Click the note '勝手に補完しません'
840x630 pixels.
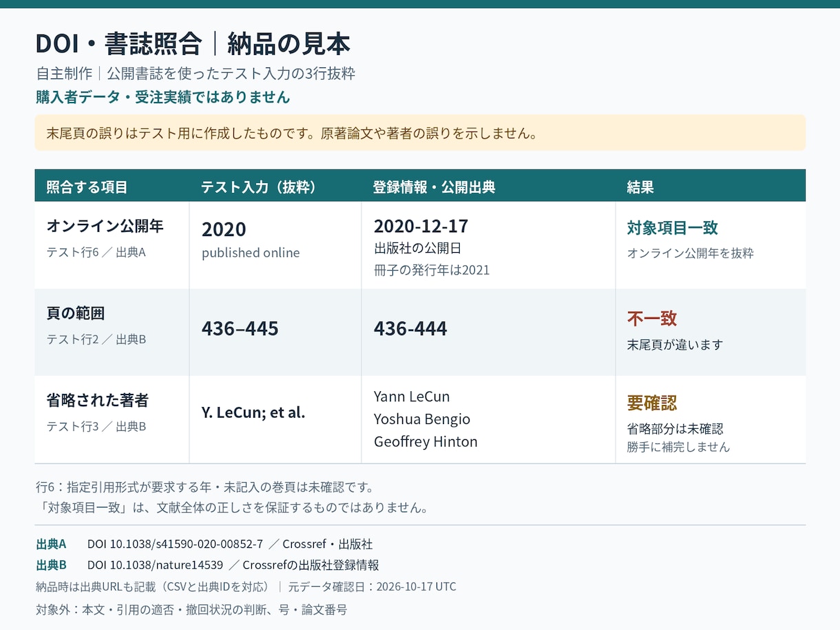tap(678, 447)
